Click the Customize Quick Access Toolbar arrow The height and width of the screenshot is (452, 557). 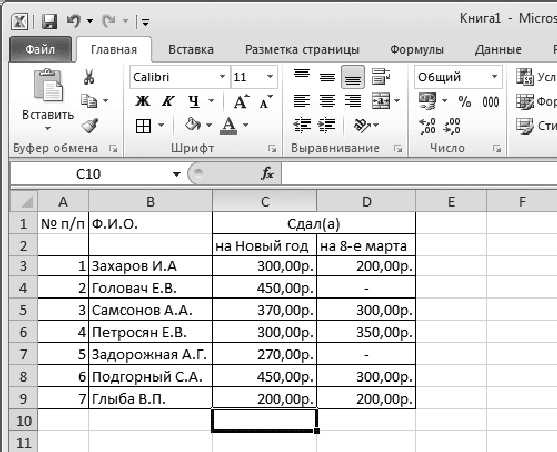145,22
